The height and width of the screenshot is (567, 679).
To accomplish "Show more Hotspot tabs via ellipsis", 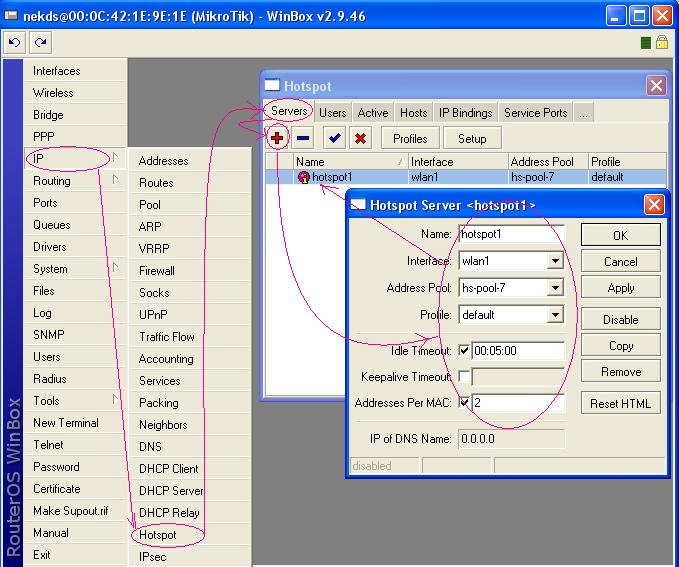I will click(x=583, y=113).
